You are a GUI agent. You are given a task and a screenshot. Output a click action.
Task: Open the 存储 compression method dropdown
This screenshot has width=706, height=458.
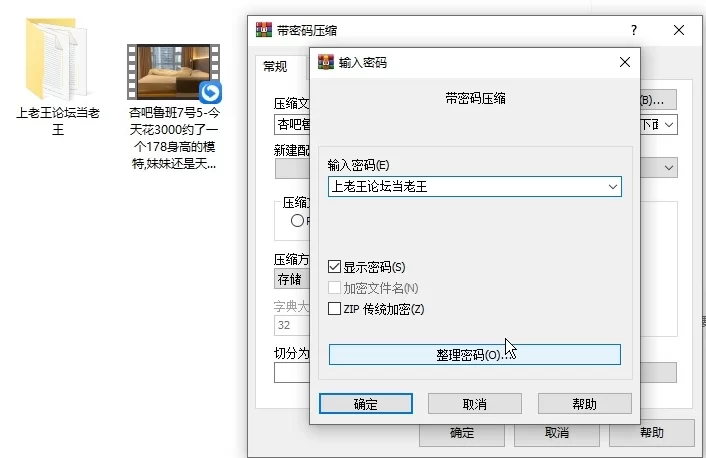(x=292, y=279)
